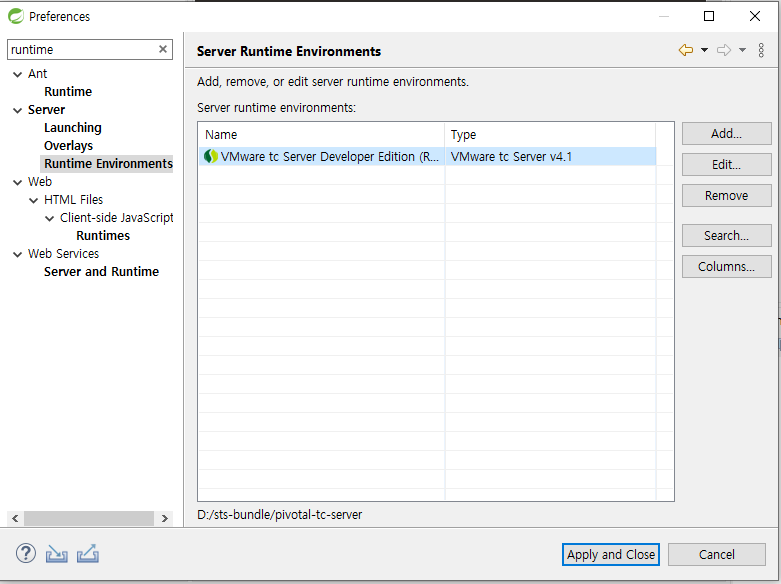Click the Forward navigation arrow icon

coord(724,50)
